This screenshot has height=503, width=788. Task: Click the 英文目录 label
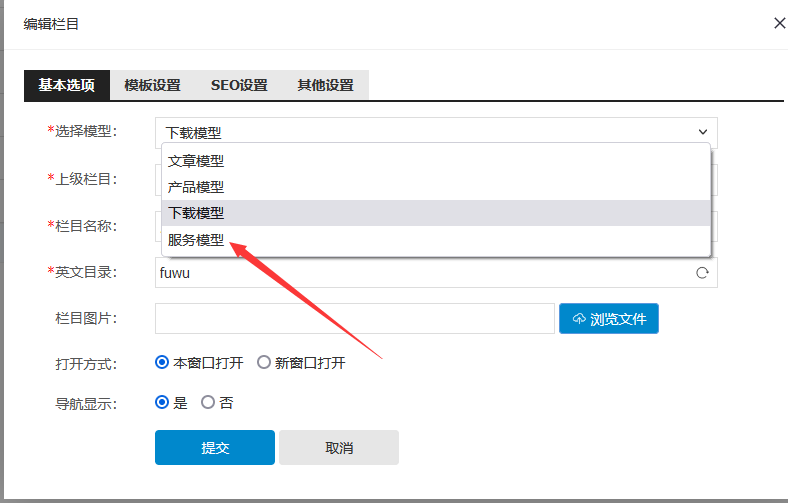click(82, 272)
